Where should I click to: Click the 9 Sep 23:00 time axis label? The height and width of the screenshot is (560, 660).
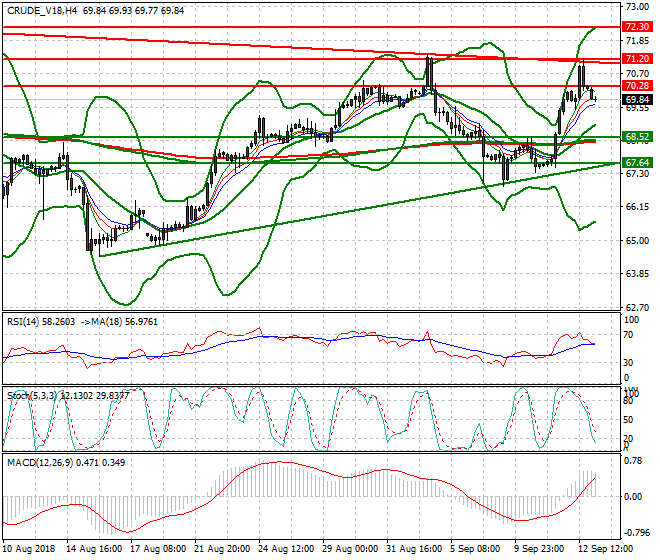(539, 549)
